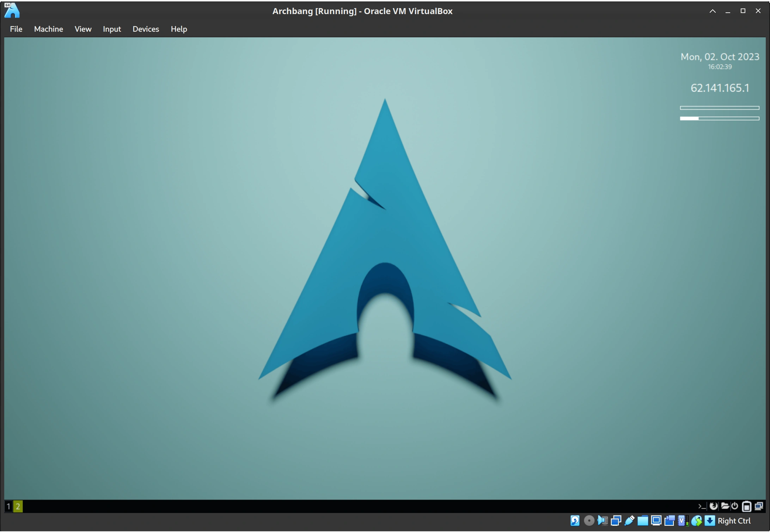Click the lower partly filled conky bar
This screenshot has width=770, height=532.
point(720,118)
